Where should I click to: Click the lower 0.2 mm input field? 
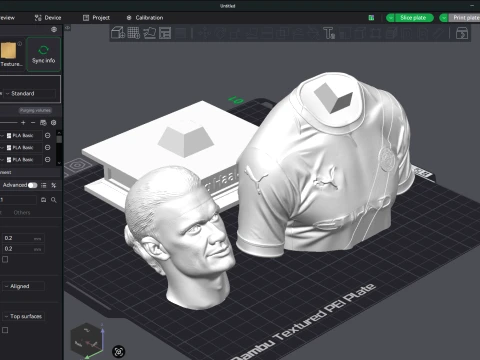[23, 249]
